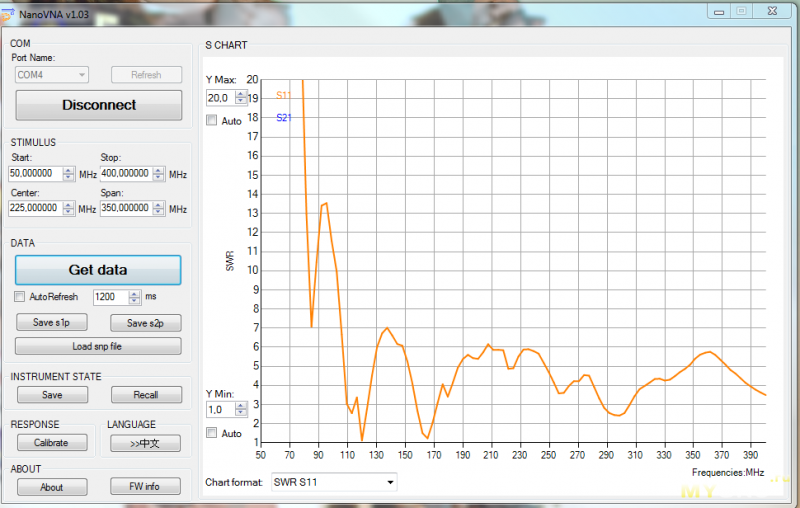Click the Stop frequency spinner arrows

tap(159, 173)
